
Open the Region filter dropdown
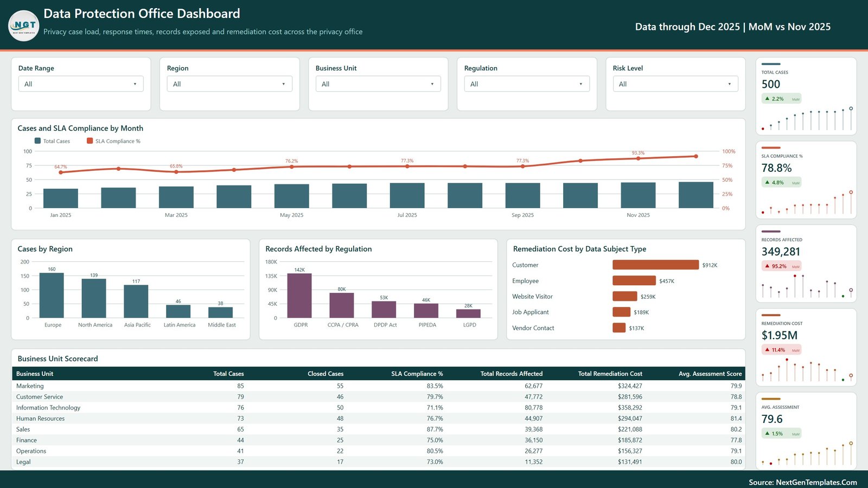(x=229, y=84)
